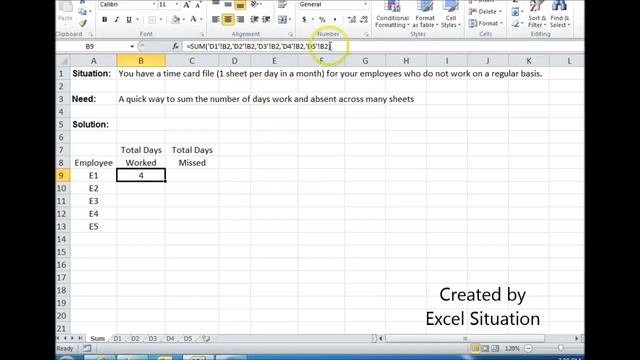Switch to the D3 sheet tab

(x=153, y=338)
